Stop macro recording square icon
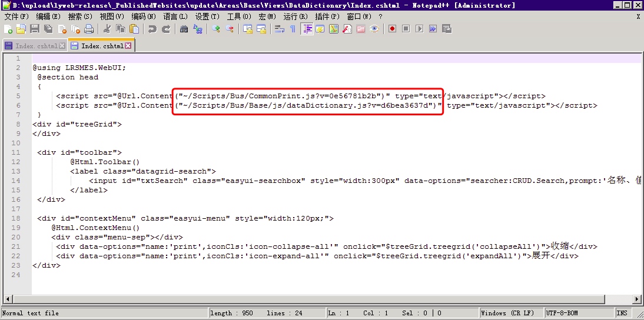This screenshot has height=320, width=644. coord(406,29)
